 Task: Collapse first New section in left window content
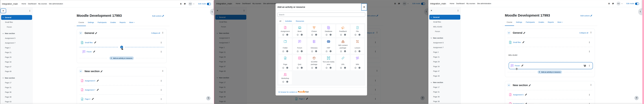(x=81, y=71)
